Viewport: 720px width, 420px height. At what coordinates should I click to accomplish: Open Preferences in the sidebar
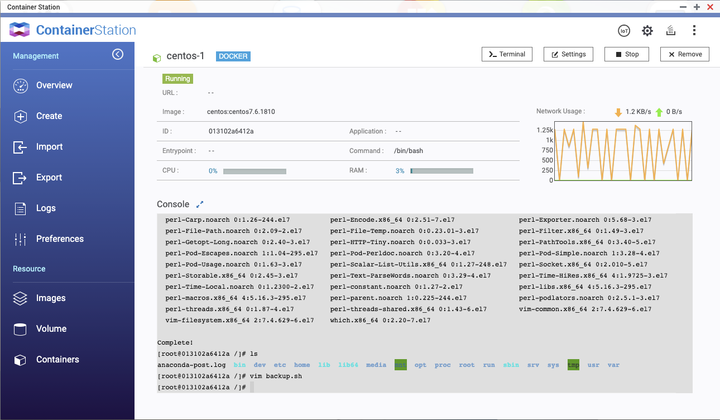coord(60,239)
